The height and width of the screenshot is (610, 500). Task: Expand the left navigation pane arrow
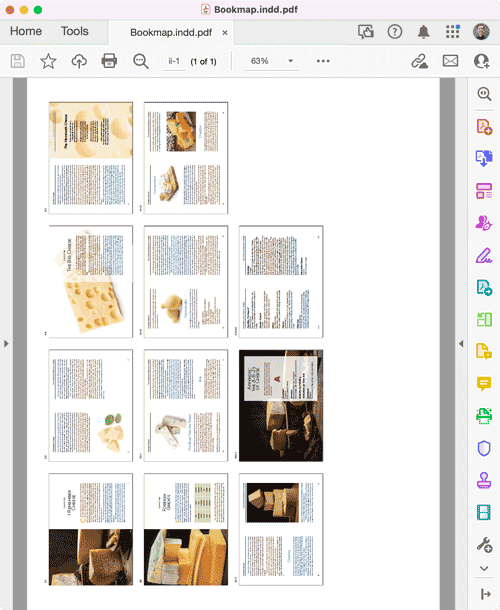pos(6,344)
